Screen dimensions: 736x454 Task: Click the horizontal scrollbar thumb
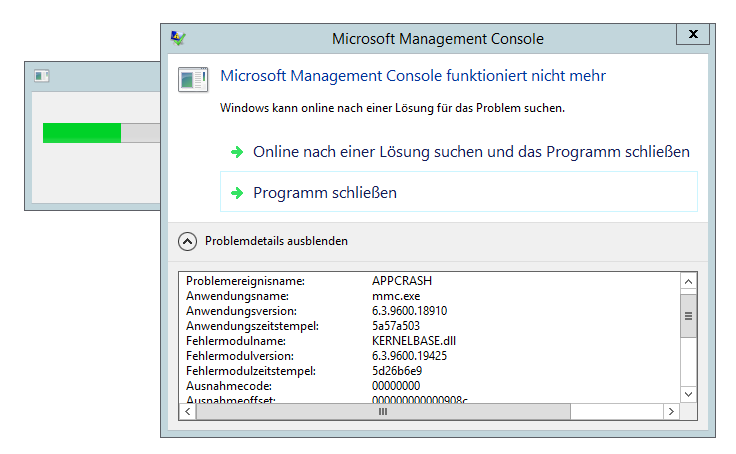(383, 412)
